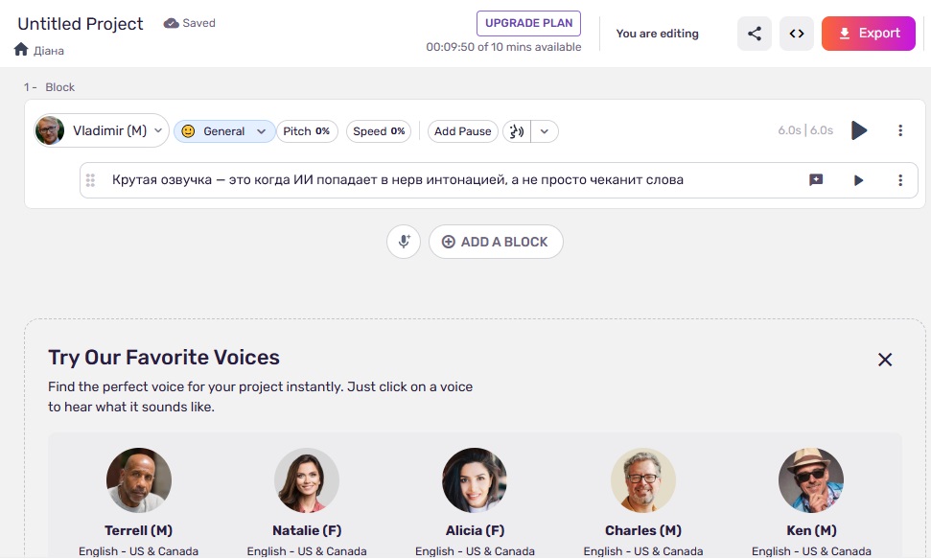Open the Vladimir (M) voice dropdown
This screenshot has height=560, width=931.
(x=102, y=130)
